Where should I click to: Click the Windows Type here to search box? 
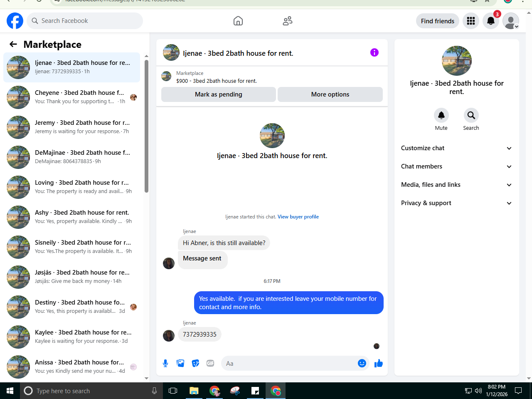click(91, 391)
